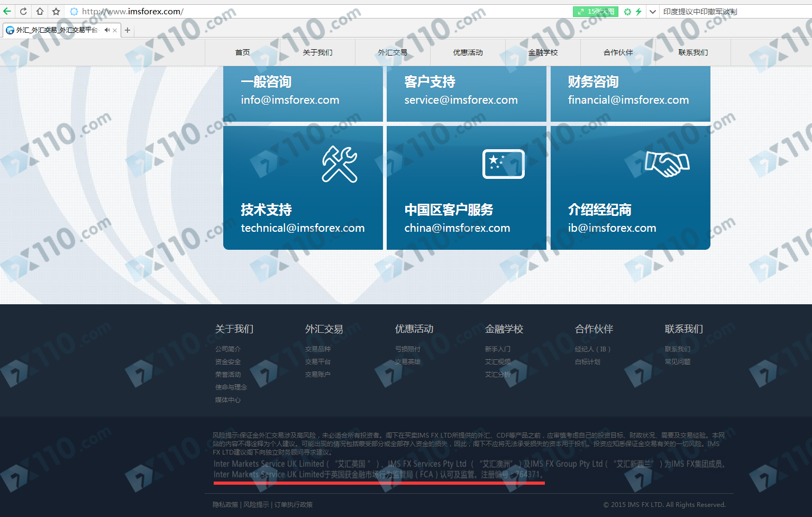Open footer link 公司简介
The image size is (812, 517).
click(x=228, y=349)
